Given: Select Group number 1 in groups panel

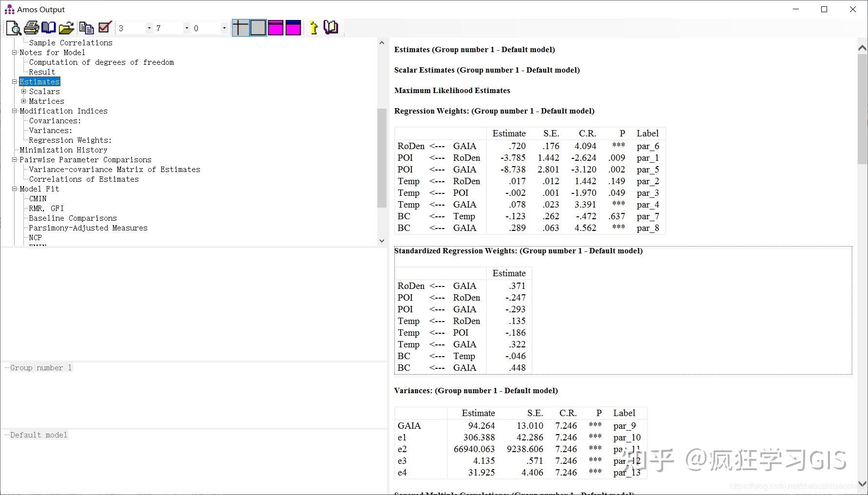Looking at the screenshot, I should [41, 368].
